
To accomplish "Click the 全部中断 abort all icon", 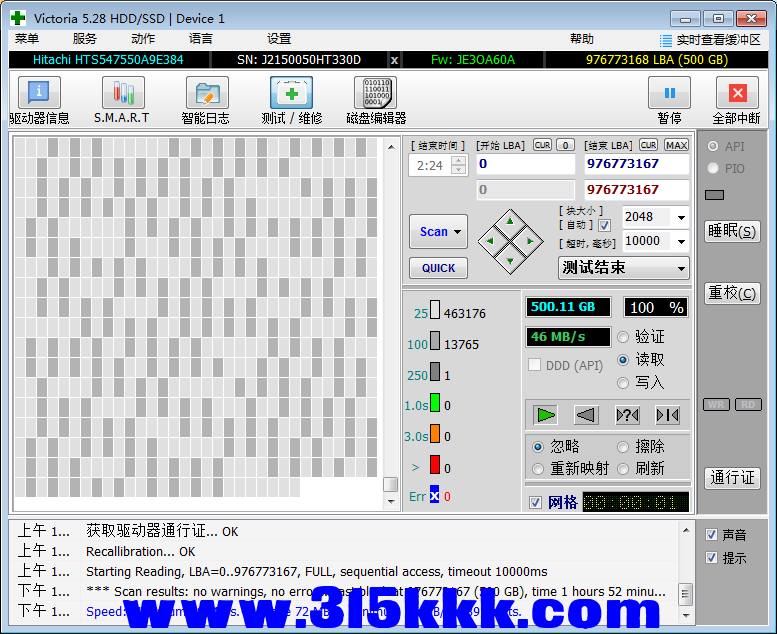I will 737,93.
